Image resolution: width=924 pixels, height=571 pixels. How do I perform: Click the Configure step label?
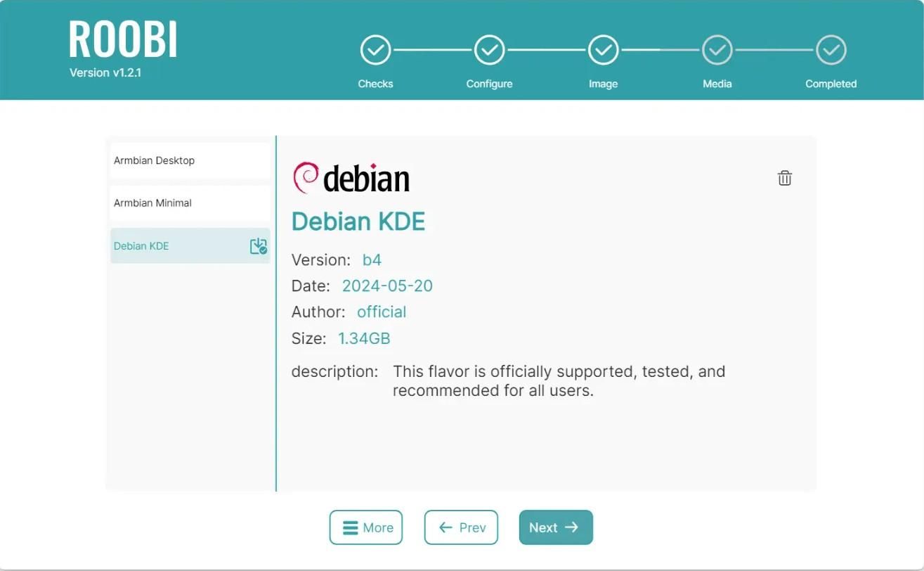(x=490, y=84)
